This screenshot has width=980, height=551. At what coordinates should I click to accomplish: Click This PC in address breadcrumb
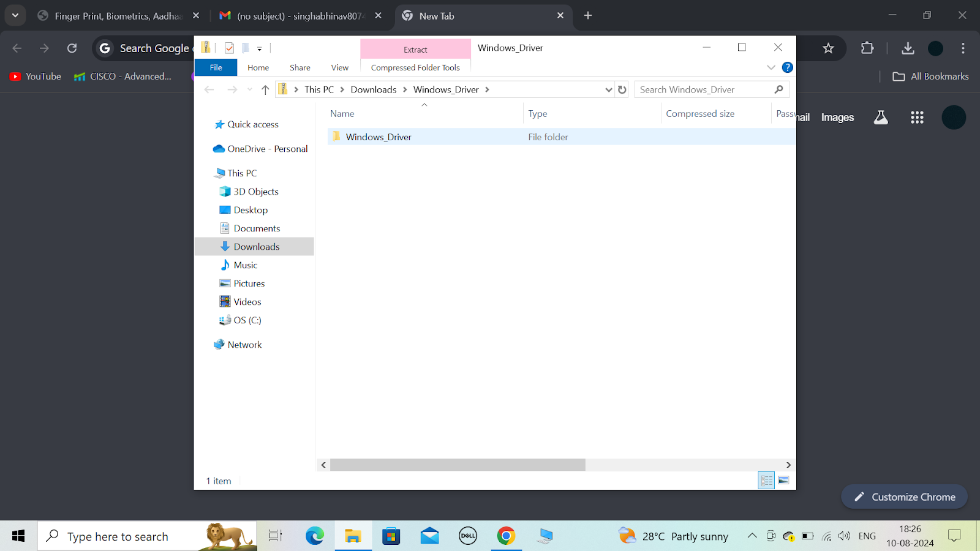319,89
